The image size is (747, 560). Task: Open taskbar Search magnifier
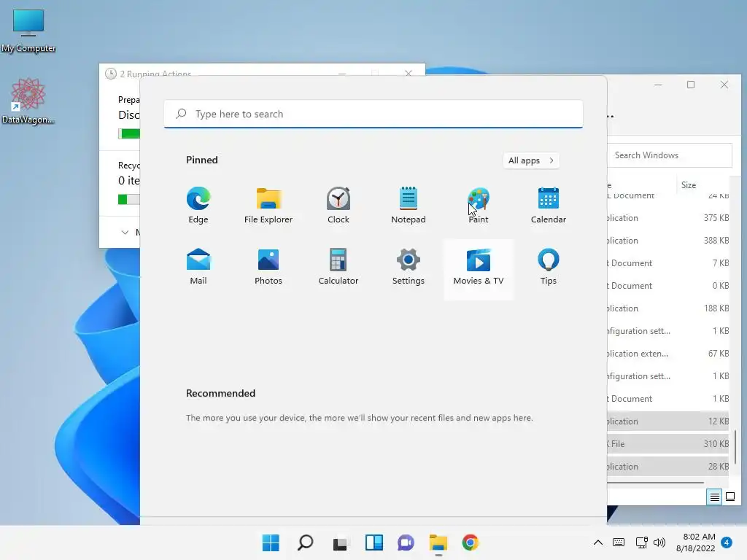coord(306,542)
